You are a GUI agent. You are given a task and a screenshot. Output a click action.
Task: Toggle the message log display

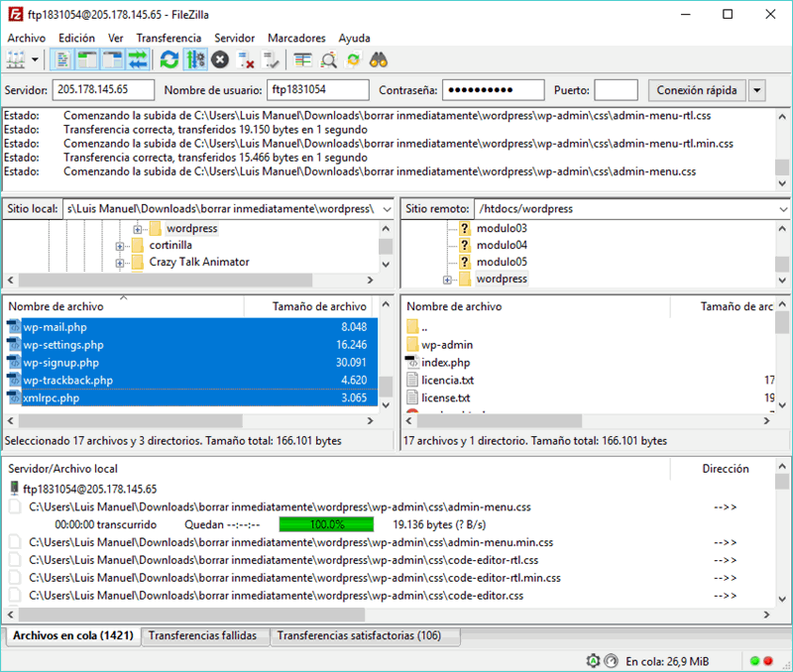point(64,60)
